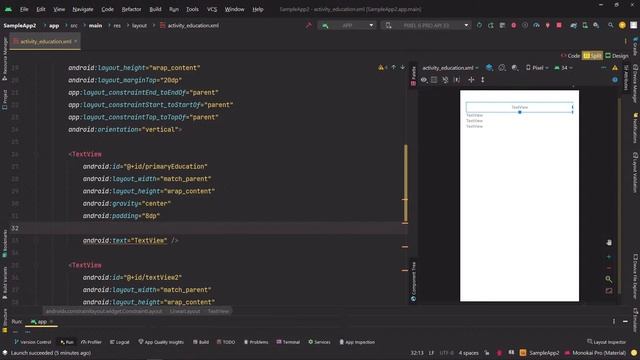Click the designer warning triangle icon

(x=615, y=68)
